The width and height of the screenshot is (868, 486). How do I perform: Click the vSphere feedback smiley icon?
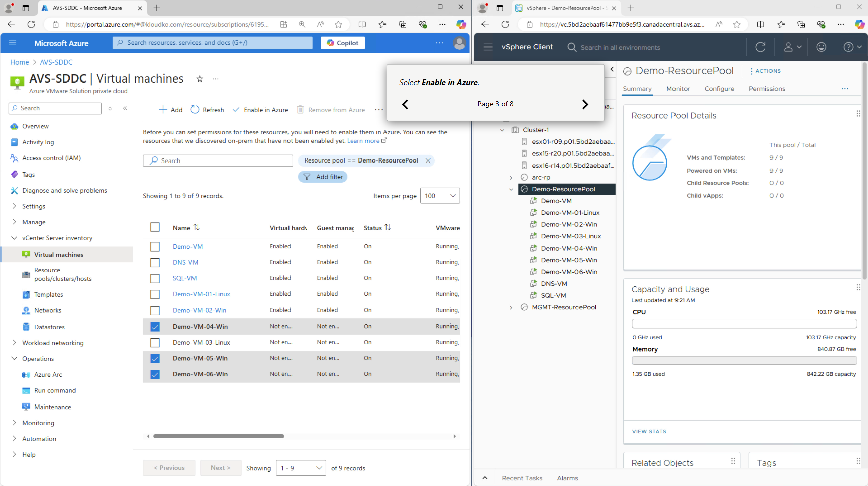point(821,47)
